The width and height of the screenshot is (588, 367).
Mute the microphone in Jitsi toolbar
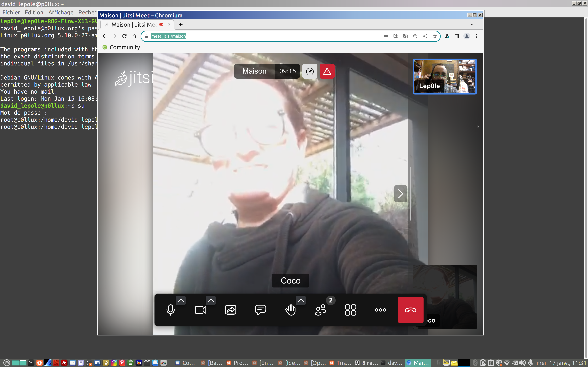pyautogui.click(x=170, y=310)
